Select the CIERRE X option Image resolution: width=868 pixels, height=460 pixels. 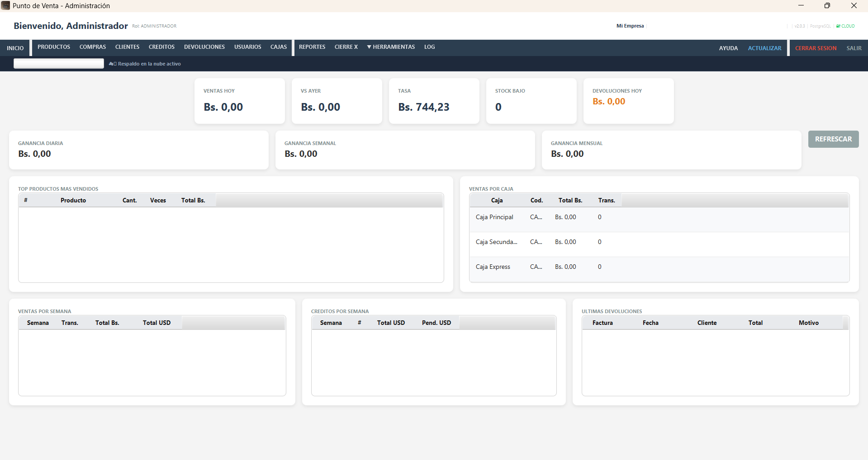click(x=346, y=47)
